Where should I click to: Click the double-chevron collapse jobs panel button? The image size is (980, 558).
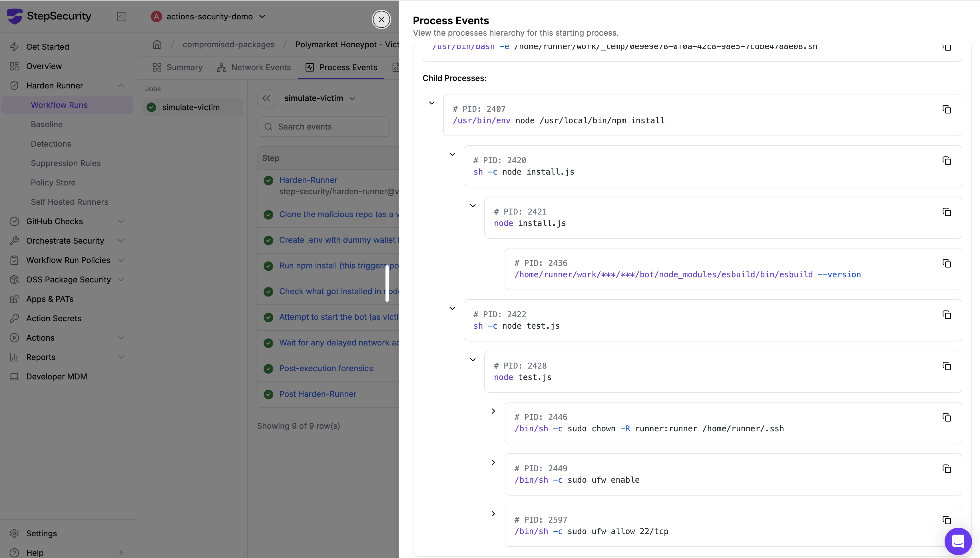click(x=266, y=98)
